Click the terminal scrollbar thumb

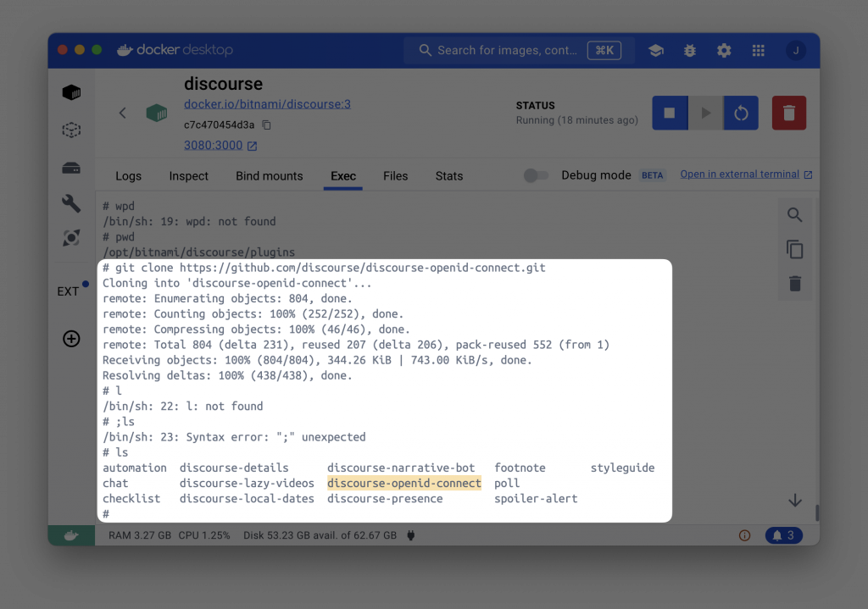(x=817, y=512)
